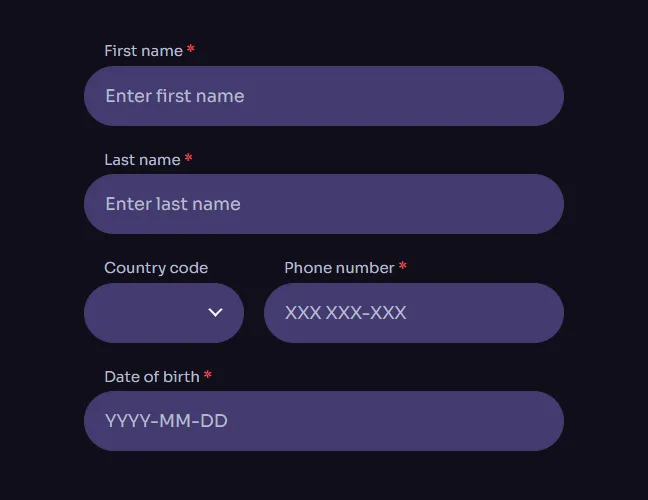Click the 'First name' label text
The image size is (648, 500).
click(x=143, y=51)
